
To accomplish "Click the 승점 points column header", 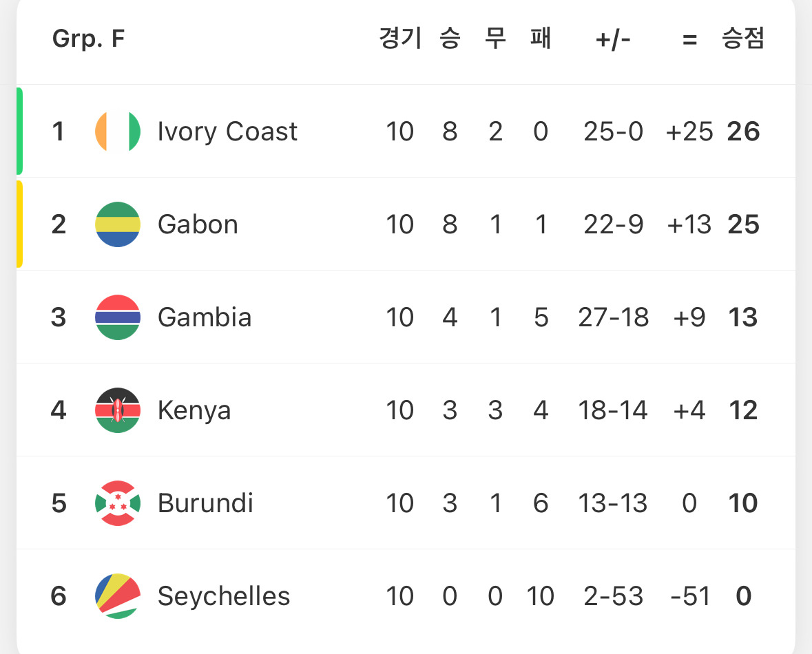I will [743, 39].
